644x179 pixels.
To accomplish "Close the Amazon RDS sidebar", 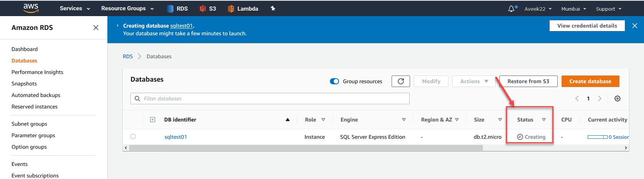I will [x=96, y=28].
